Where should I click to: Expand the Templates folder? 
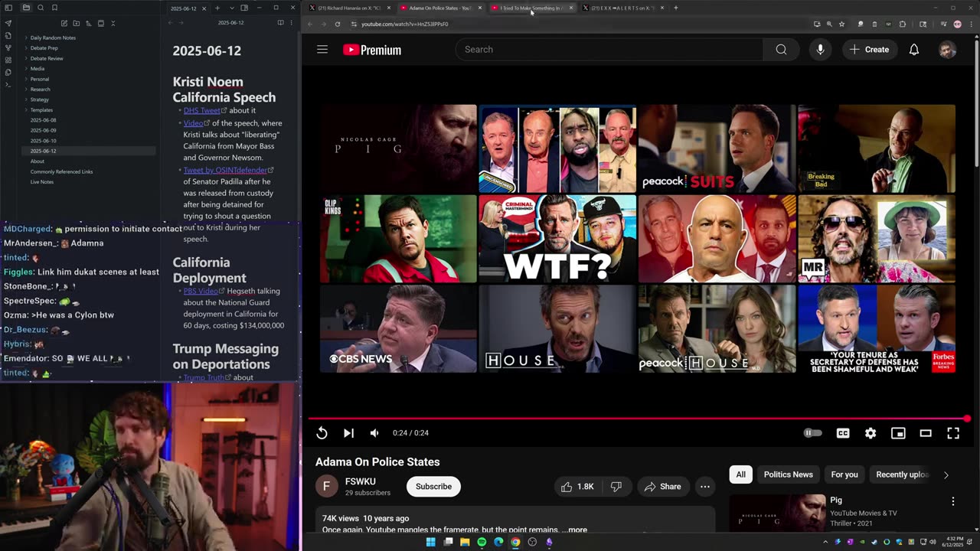[41, 110]
